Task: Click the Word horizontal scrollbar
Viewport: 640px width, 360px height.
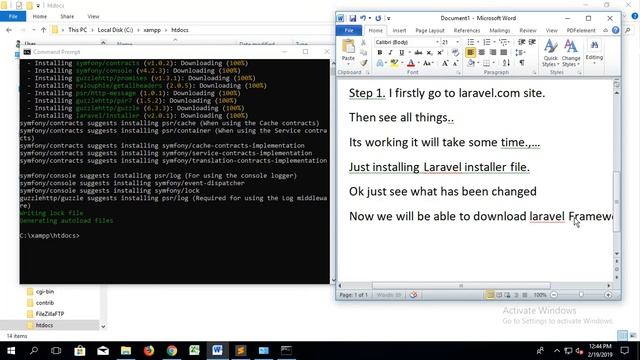Action: (461, 286)
